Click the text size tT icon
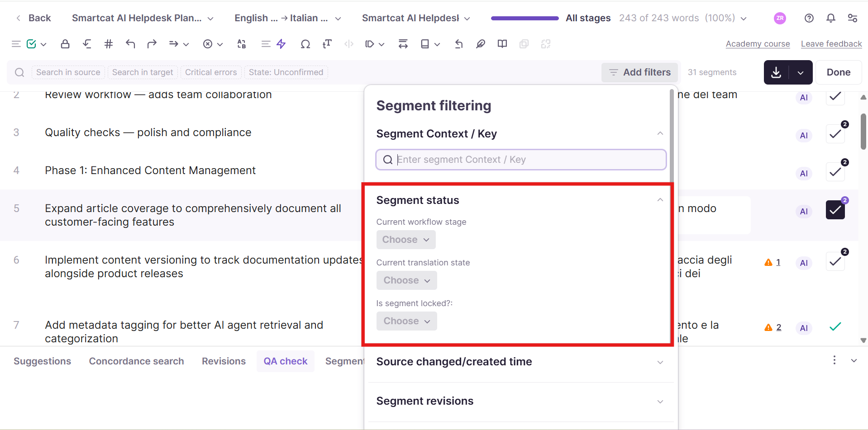 tap(327, 44)
